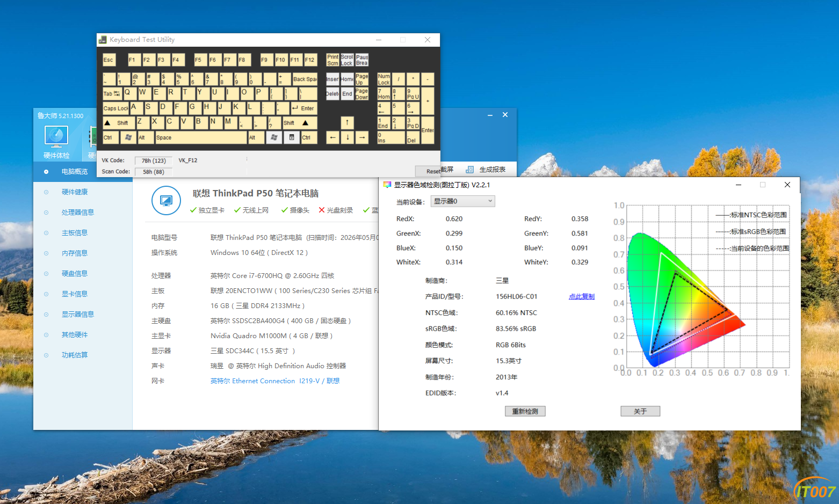Click the right Windows logo key

[274, 137]
